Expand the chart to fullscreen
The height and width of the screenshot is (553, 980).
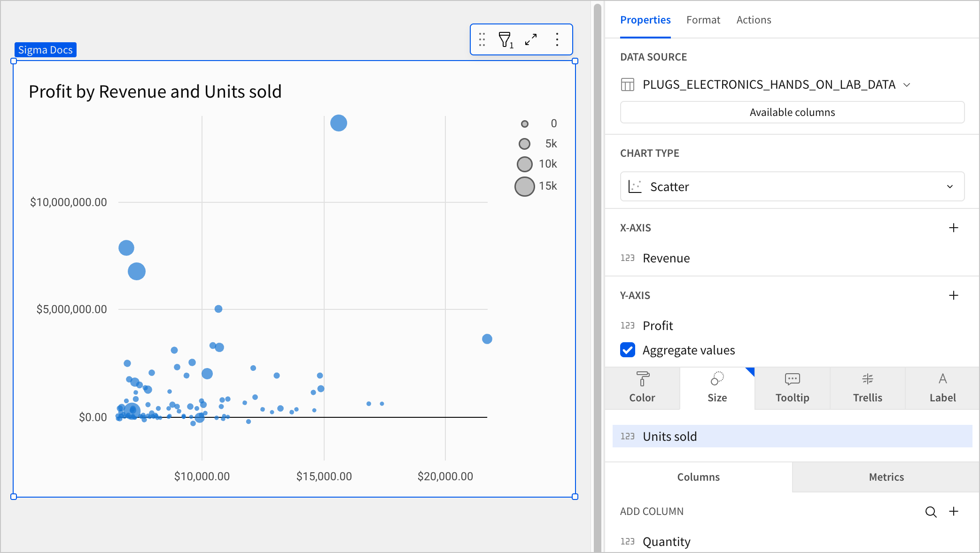point(531,39)
